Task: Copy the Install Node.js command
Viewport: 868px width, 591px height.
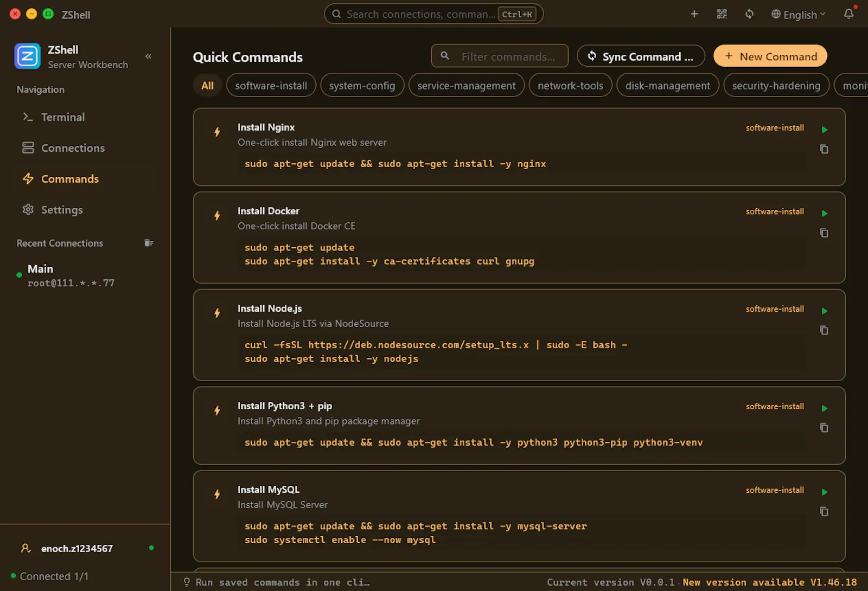Action: [824, 330]
